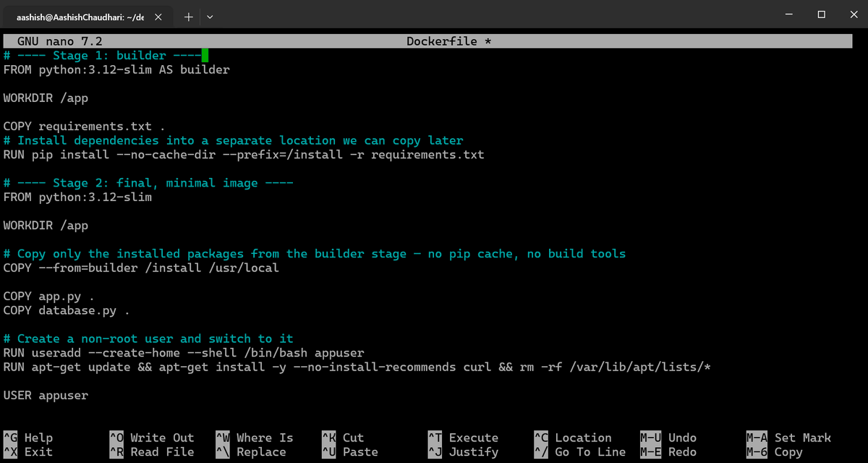Open a new terminal tab with plus button
This screenshot has width=868, height=463.
pos(188,17)
